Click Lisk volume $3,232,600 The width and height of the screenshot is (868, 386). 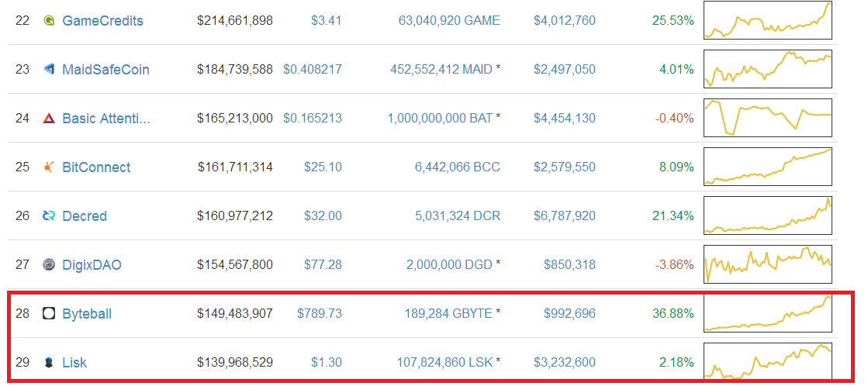(x=565, y=363)
